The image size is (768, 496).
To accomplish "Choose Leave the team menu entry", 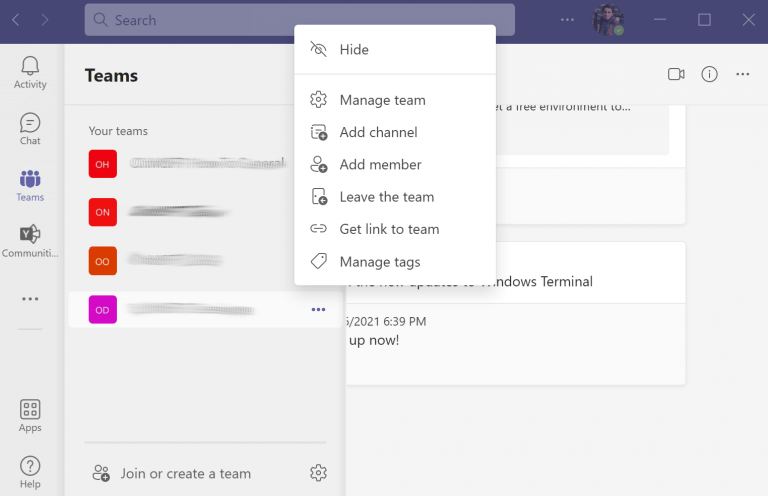I will click(x=395, y=197).
